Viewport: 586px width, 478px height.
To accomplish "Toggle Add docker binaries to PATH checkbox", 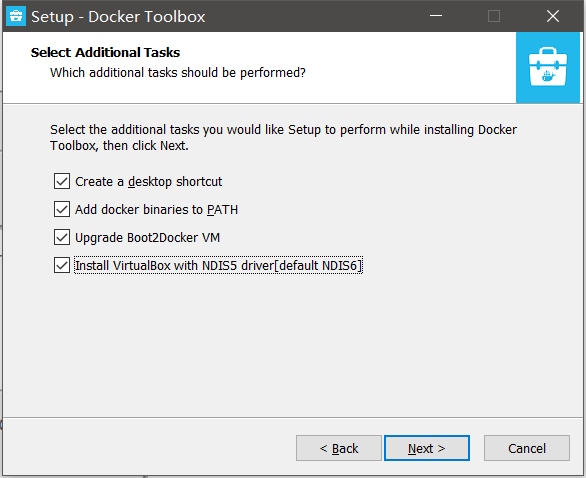I will tap(62, 209).
